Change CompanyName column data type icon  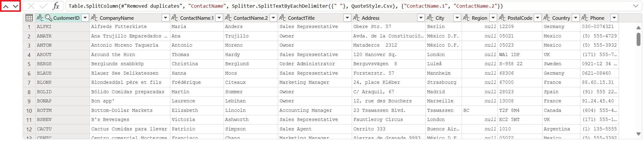(94, 18)
